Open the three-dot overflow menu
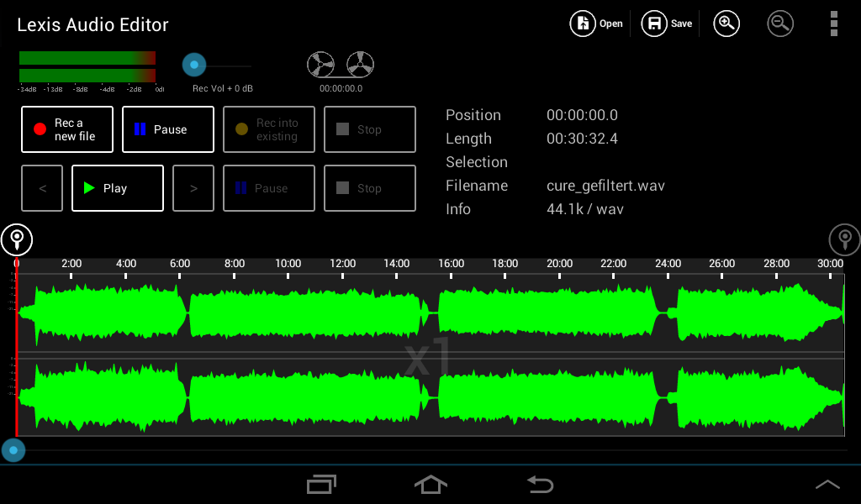The height and width of the screenshot is (504, 861). (833, 24)
